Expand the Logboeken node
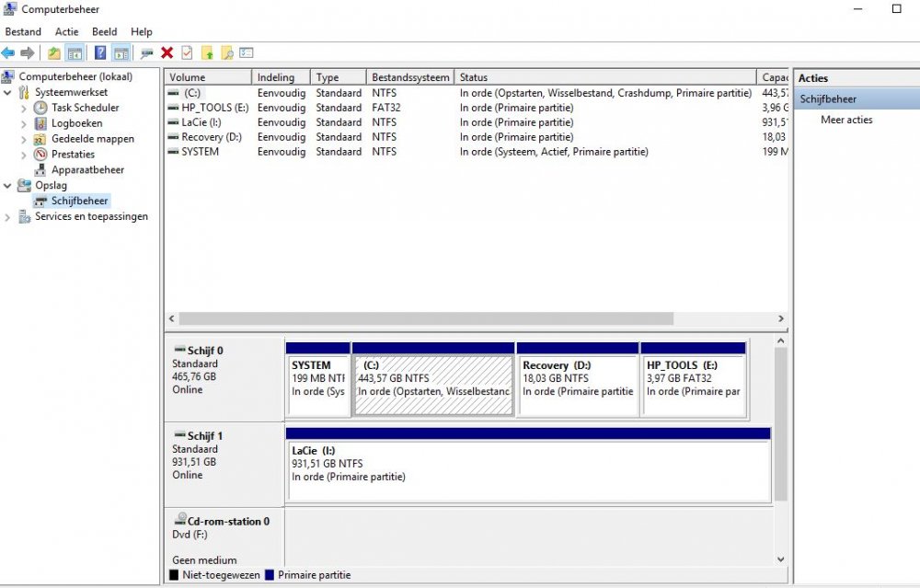920x588 pixels. (x=24, y=124)
